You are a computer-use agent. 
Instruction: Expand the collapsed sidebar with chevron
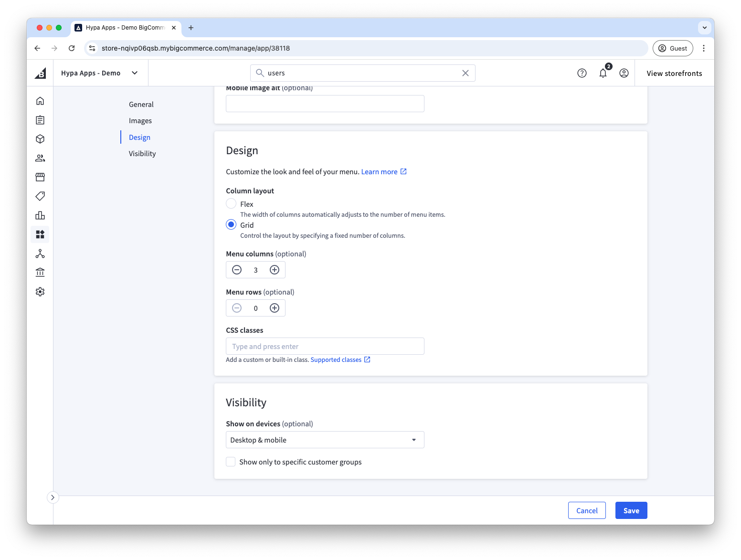coord(53,497)
